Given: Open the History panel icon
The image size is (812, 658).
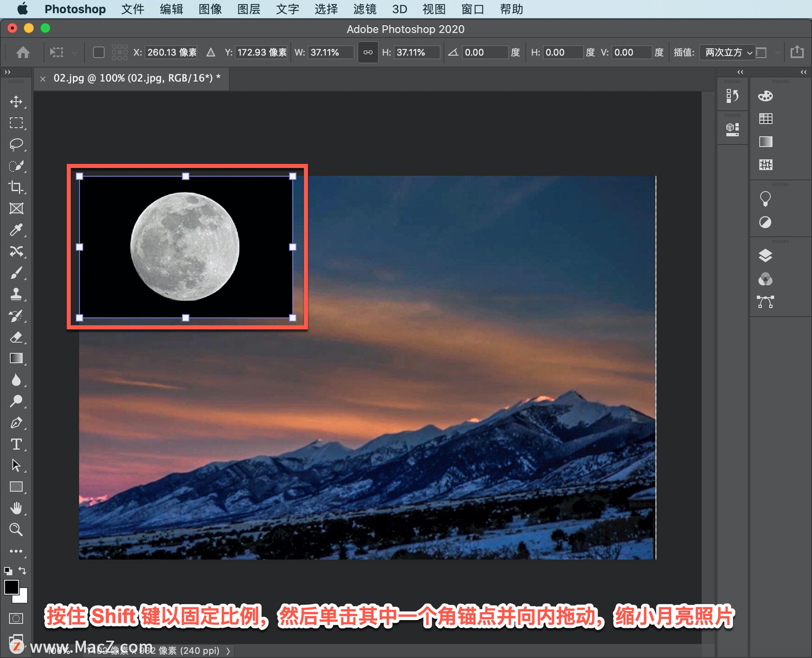Looking at the screenshot, I should click(x=732, y=96).
